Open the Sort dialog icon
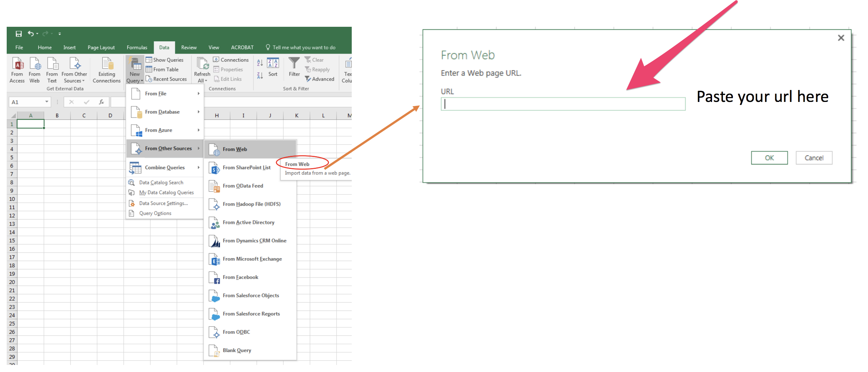 273,63
